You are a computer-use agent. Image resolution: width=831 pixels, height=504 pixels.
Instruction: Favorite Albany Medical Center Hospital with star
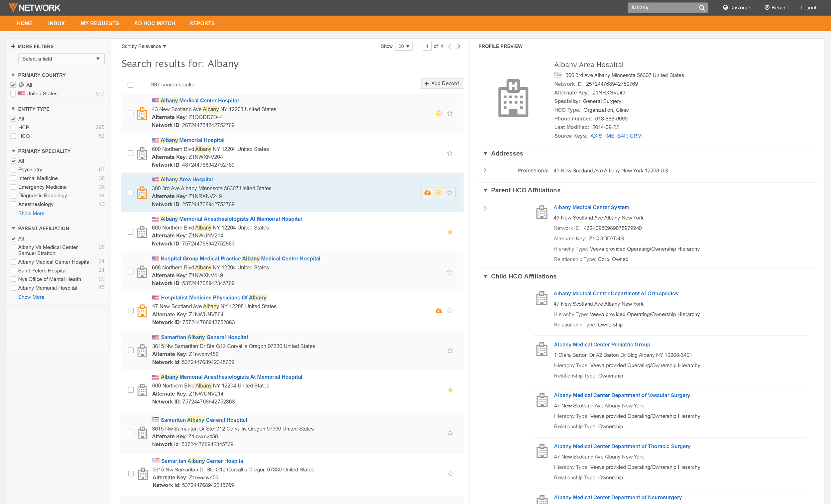[449, 114]
